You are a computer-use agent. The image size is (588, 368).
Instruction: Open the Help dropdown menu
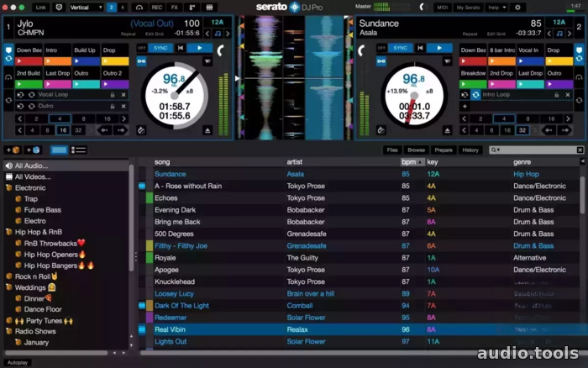(497, 8)
